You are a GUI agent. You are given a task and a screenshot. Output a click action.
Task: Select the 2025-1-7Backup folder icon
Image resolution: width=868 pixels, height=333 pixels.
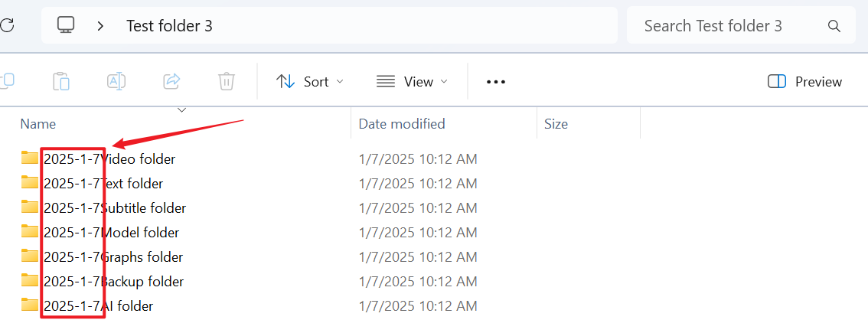(30, 281)
